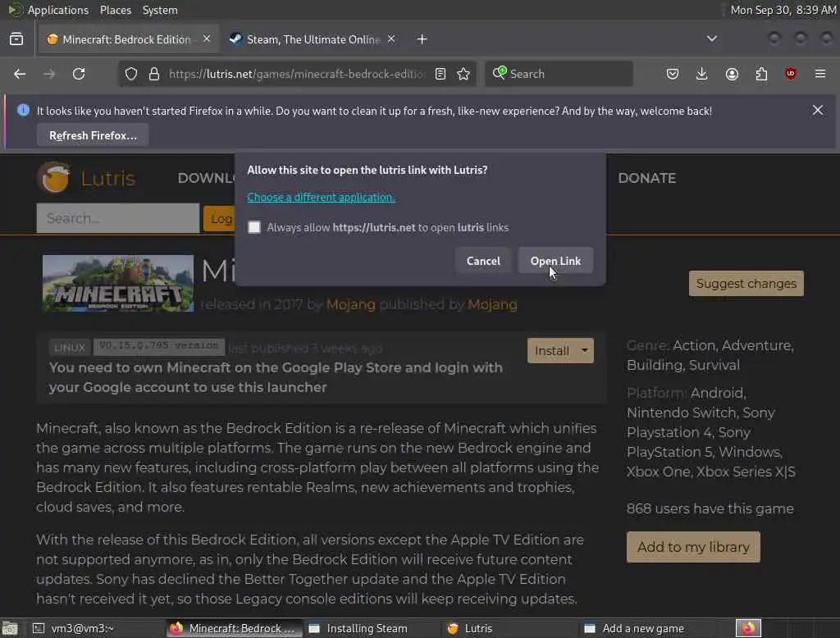Click the Refresh Firefox button

[x=93, y=135]
